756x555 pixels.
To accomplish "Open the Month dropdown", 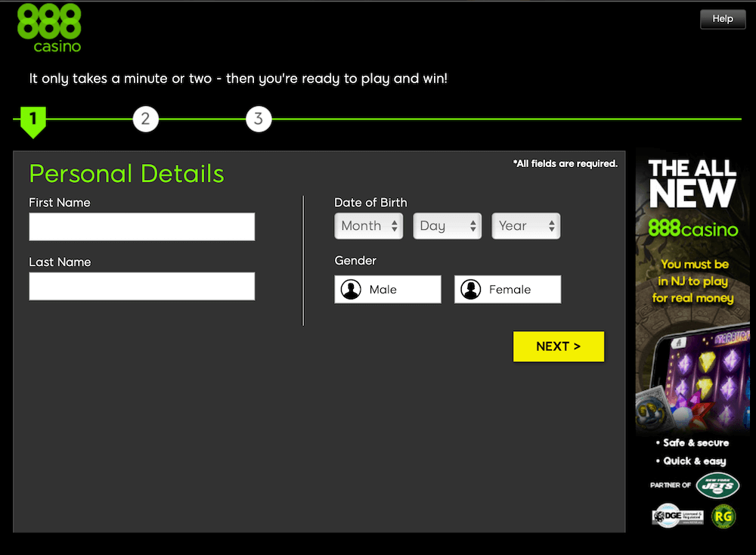I will [x=369, y=225].
